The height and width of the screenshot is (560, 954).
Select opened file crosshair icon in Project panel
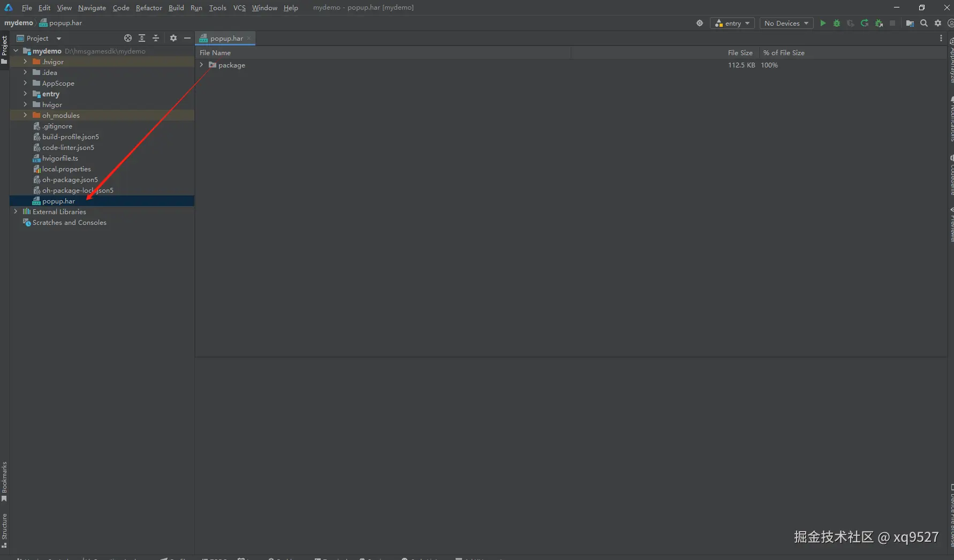click(127, 38)
